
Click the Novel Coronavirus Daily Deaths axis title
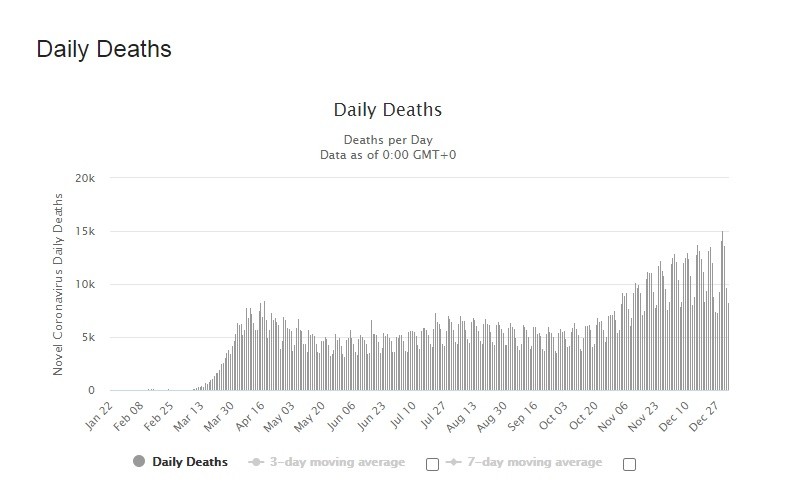coord(58,284)
